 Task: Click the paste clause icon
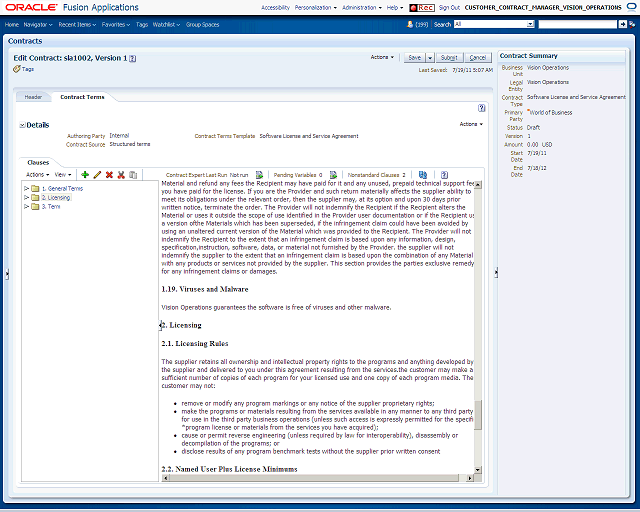(133, 175)
